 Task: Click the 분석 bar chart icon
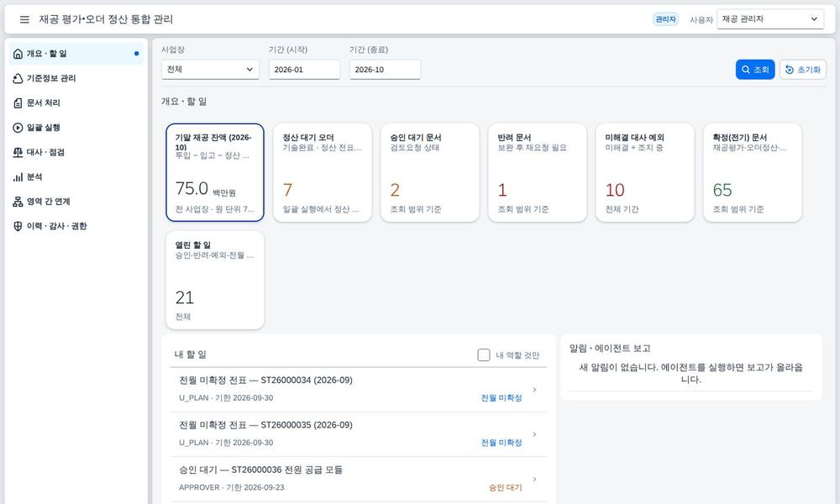(x=18, y=176)
